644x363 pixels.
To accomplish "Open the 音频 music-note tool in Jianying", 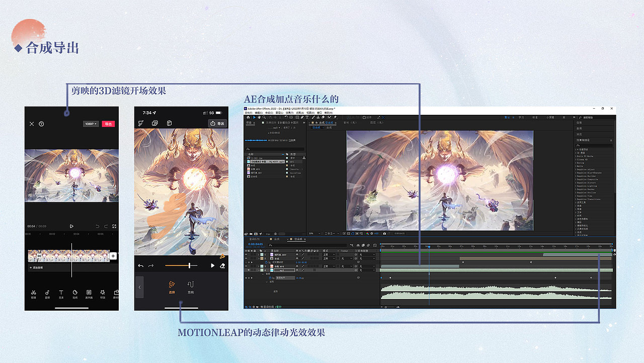I will tap(47, 294).
